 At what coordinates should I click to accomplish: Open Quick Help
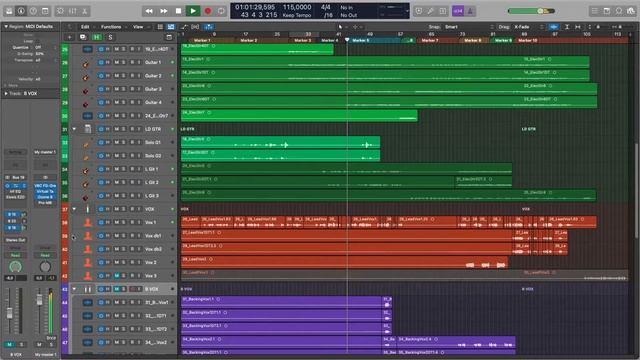pos(33,11)
